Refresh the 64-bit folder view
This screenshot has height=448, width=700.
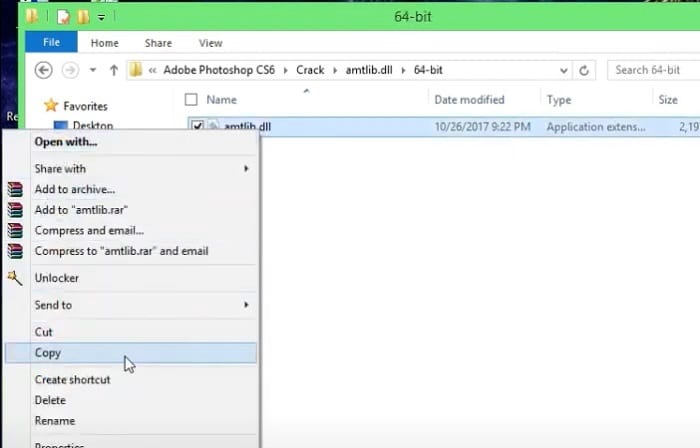click(x=584, y=71)
